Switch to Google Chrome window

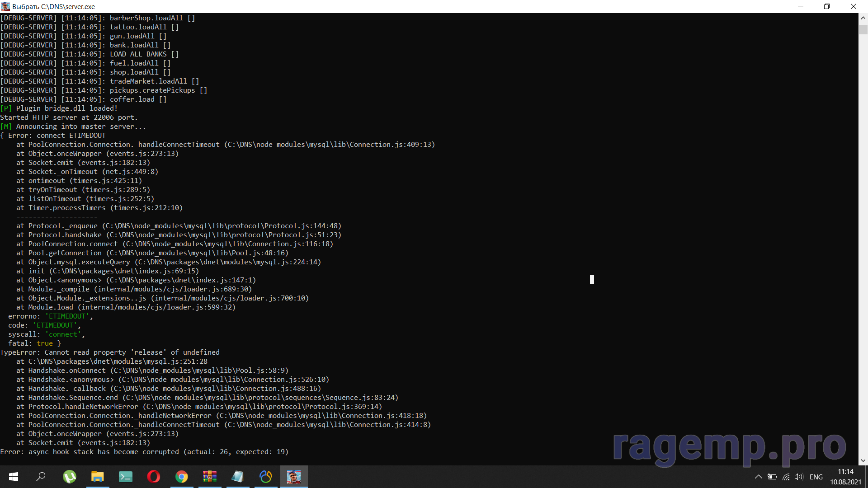[182, 477]
